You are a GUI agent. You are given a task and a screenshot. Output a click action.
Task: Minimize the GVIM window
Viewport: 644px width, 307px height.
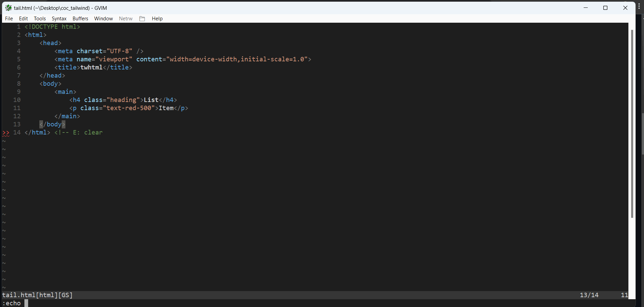tap(586, 7)
